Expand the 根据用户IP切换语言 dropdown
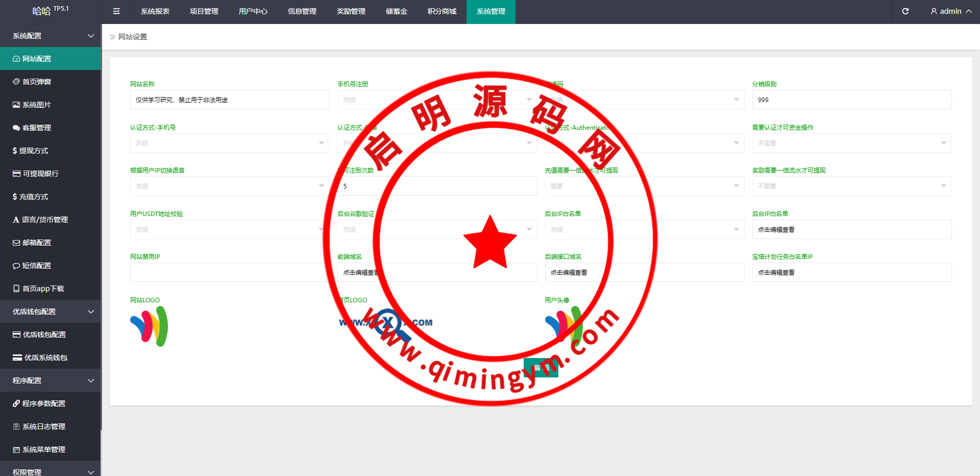This screenshot has width=980, height=476. 229,186
